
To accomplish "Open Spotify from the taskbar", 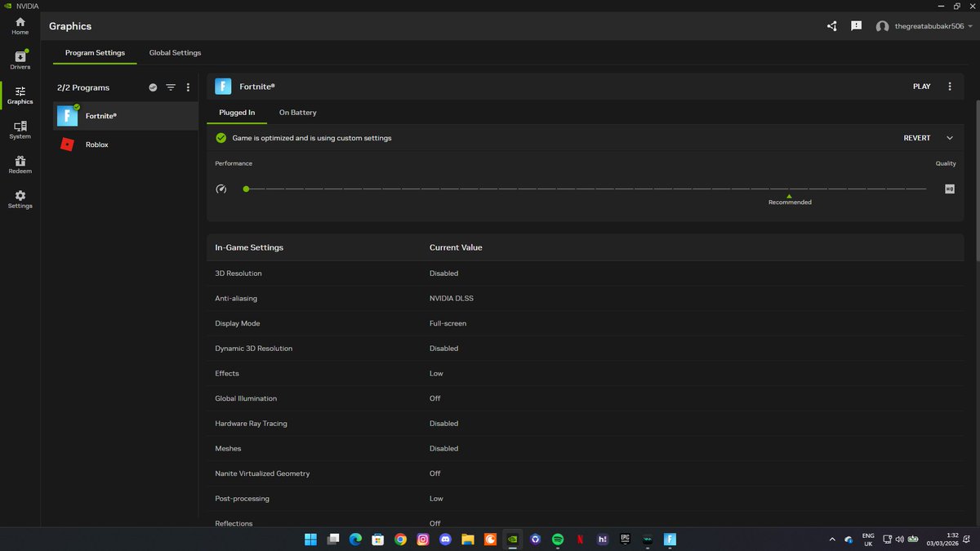I will (x=558, y=539).
